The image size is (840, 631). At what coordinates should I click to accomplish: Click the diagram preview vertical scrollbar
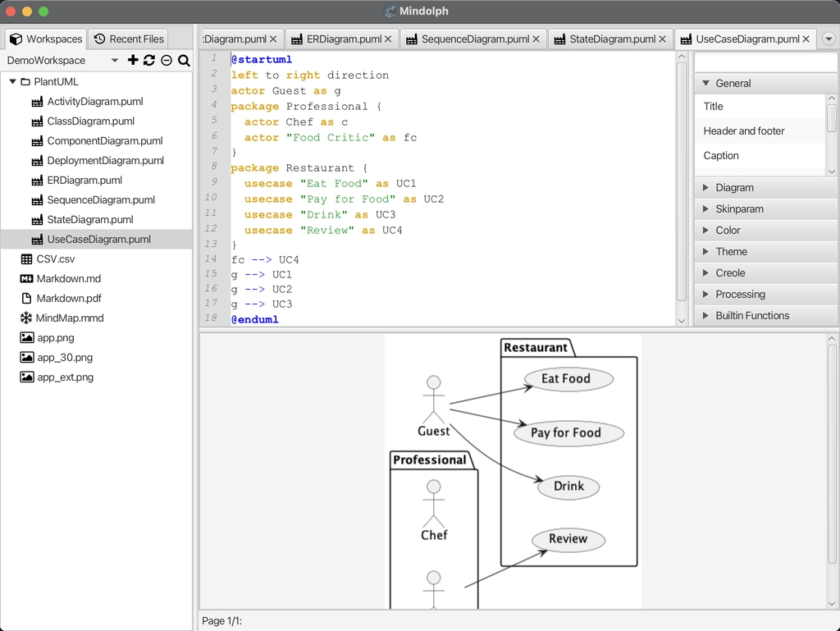coord(832,455)
